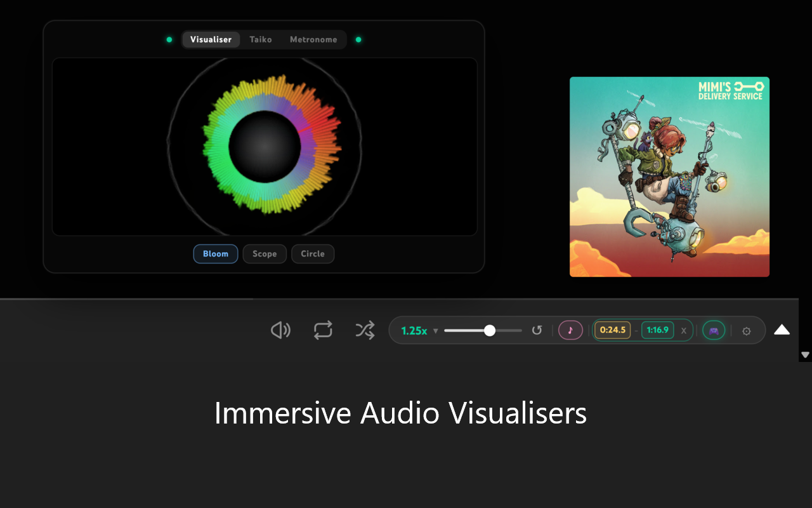Toggle the left green indicator dot

click(169, 39)
